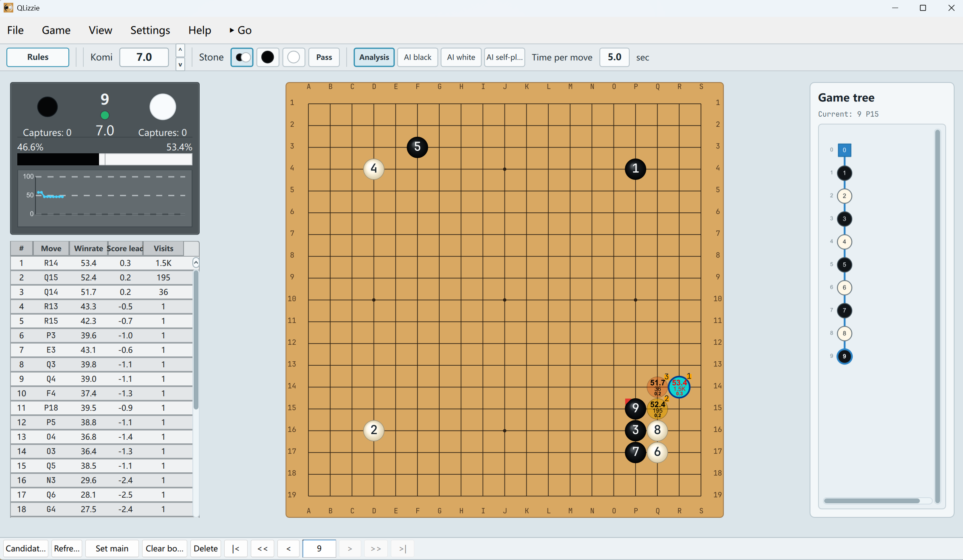The width and height of the screenshot is (963, 560).
Task: Enable AI white mode
Action: 461,57
